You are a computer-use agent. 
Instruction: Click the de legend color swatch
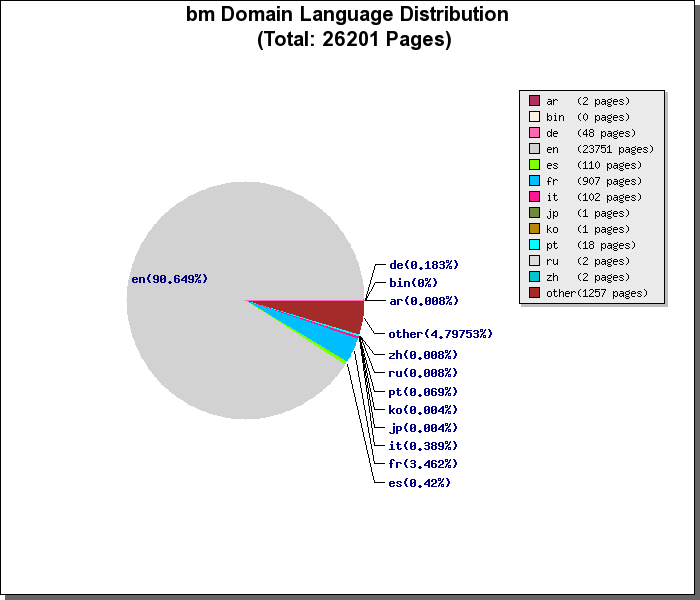pyautogui.click(x=534, y=133)
